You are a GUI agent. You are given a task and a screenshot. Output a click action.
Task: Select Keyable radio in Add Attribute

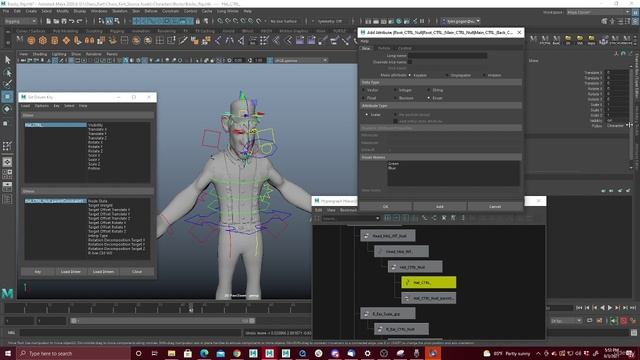410,75
